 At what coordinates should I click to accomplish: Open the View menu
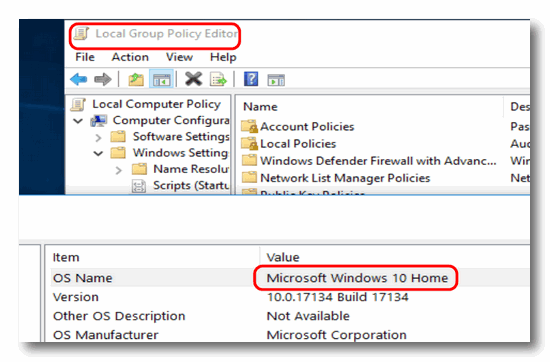point(179,57)
